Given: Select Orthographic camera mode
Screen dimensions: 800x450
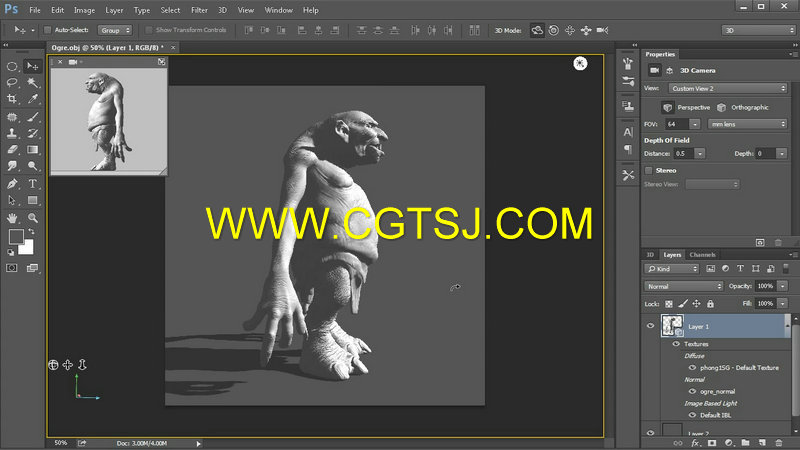Looking at the screenshot, I should (x=743, y=107).
